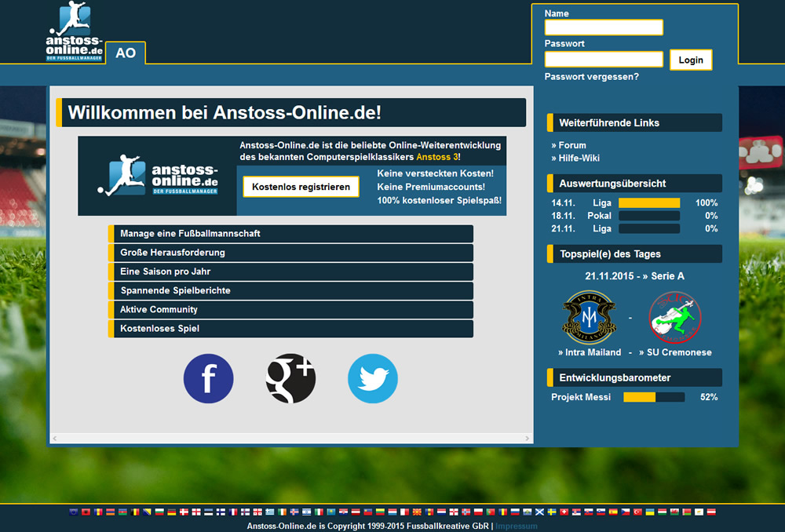Select the Czech Republic flag

[626, 512]
